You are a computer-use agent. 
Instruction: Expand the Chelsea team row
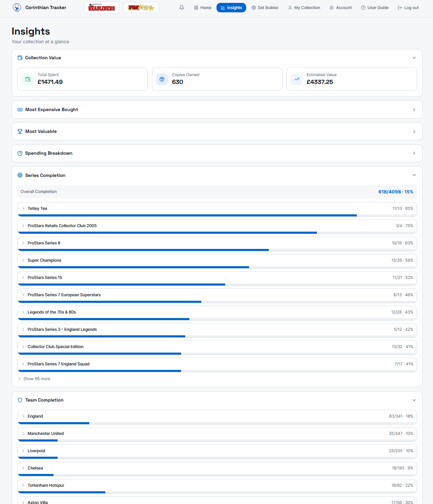coord(217,468)
